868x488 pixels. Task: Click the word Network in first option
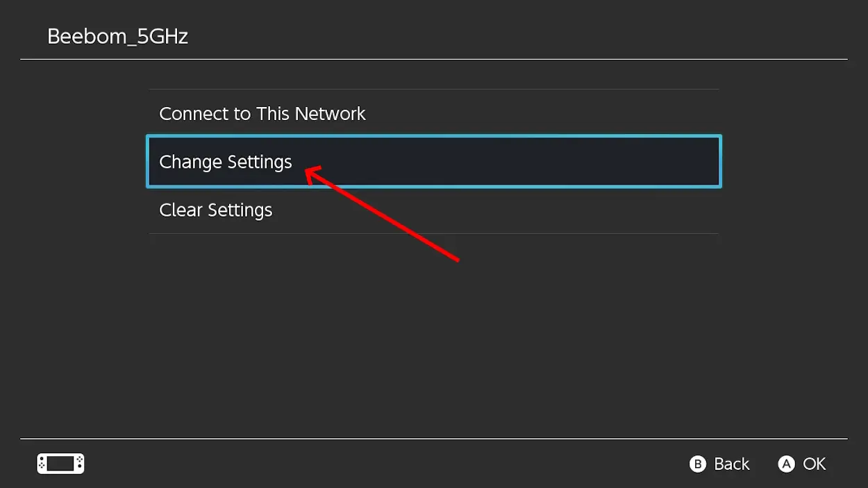click(330, 114)
